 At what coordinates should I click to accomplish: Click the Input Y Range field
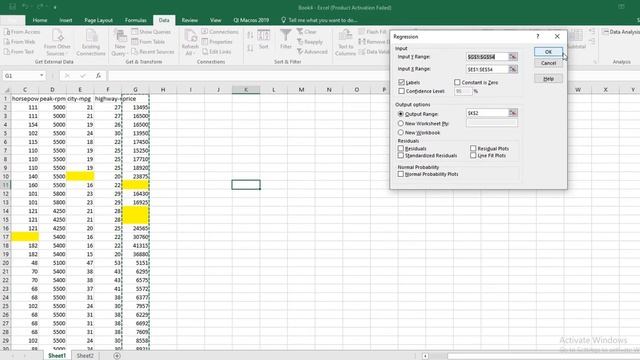coord(487,57)
